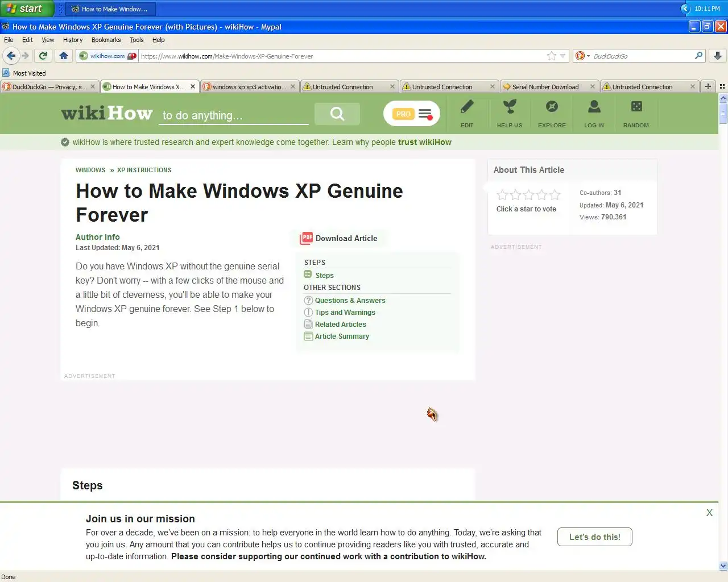Screen dimensions: 728x582
Task: Click the browser Forward arrow
Action: click(25, 56)
